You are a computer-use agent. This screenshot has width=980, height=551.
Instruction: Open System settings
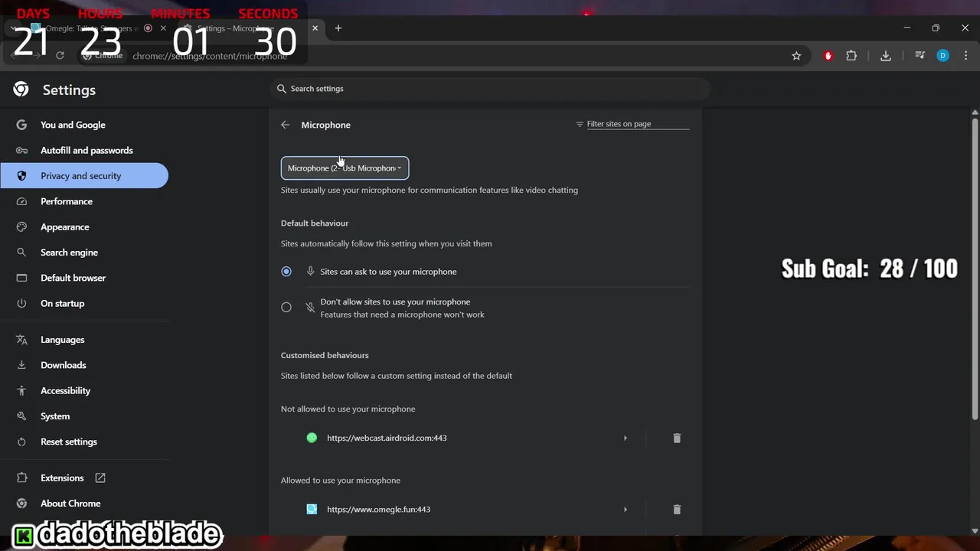[x=55, y=416]
